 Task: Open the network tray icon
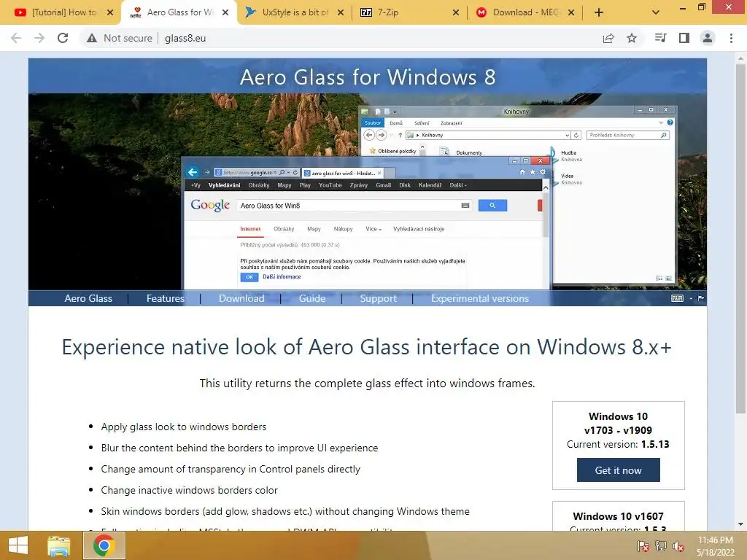(660, 546)
